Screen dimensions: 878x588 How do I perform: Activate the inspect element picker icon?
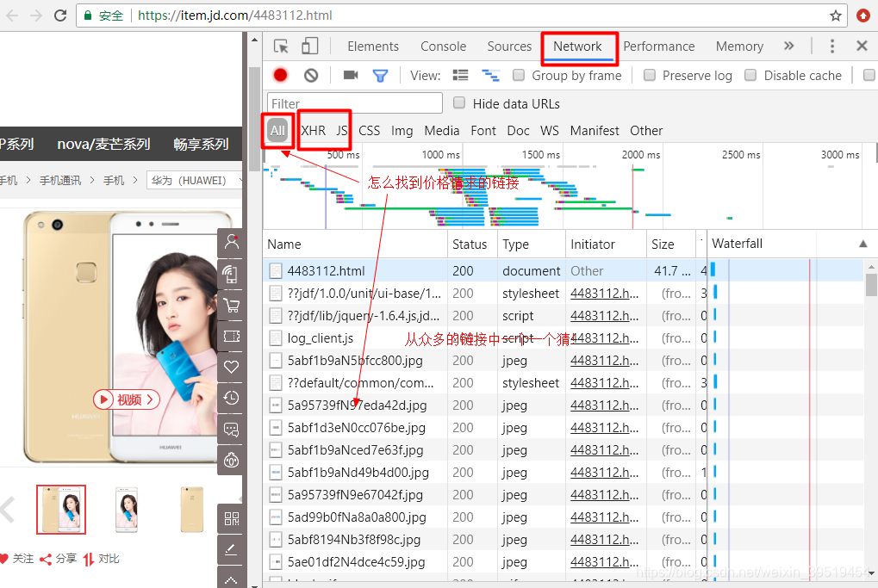[x=281, y=46]
